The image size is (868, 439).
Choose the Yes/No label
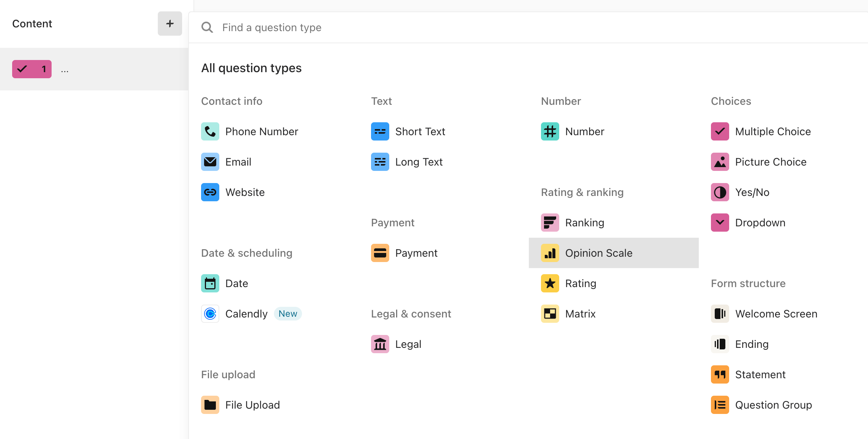pos(752,192)
